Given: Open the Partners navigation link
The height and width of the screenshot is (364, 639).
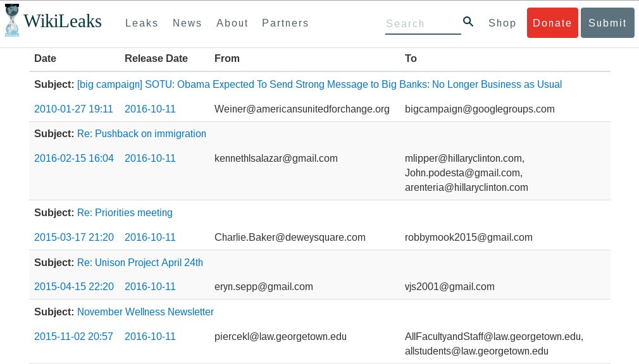Looking at the screenshot, I should [x=285, y=23].
